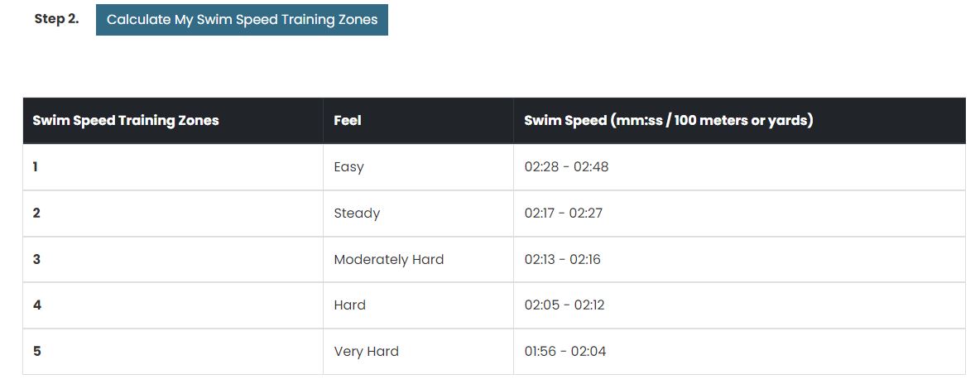
Task: Click zone 2 number cell
Action: pyautogui.click(x=36, y=214)
